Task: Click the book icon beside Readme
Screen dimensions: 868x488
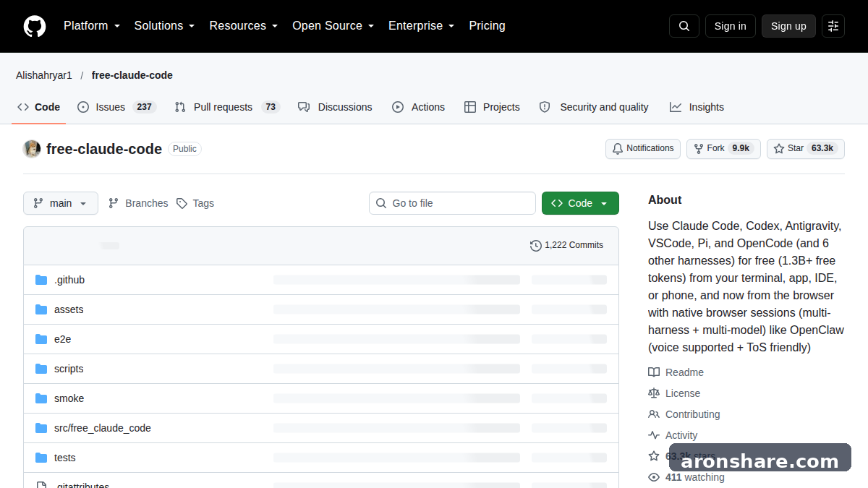Action: (654, 372)
